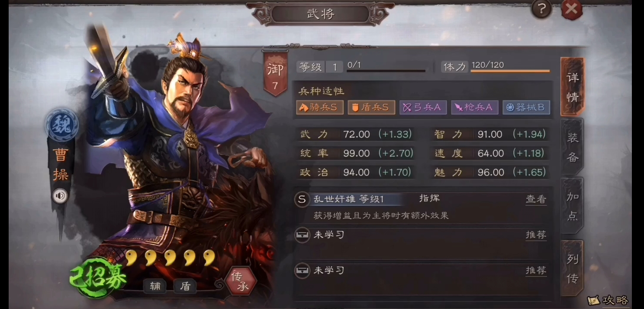Click 推荐 on the first unlearned skill

coord(536,235)
